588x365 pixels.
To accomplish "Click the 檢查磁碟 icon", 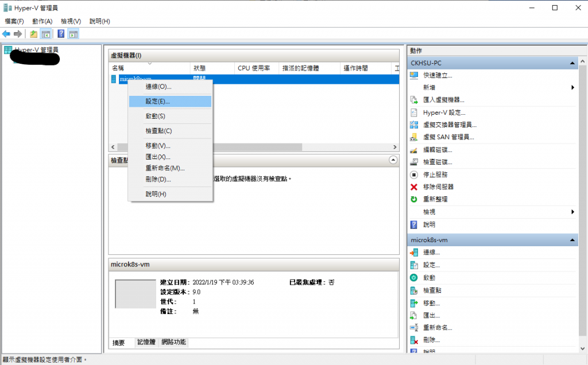I will (x=414, y=162).
